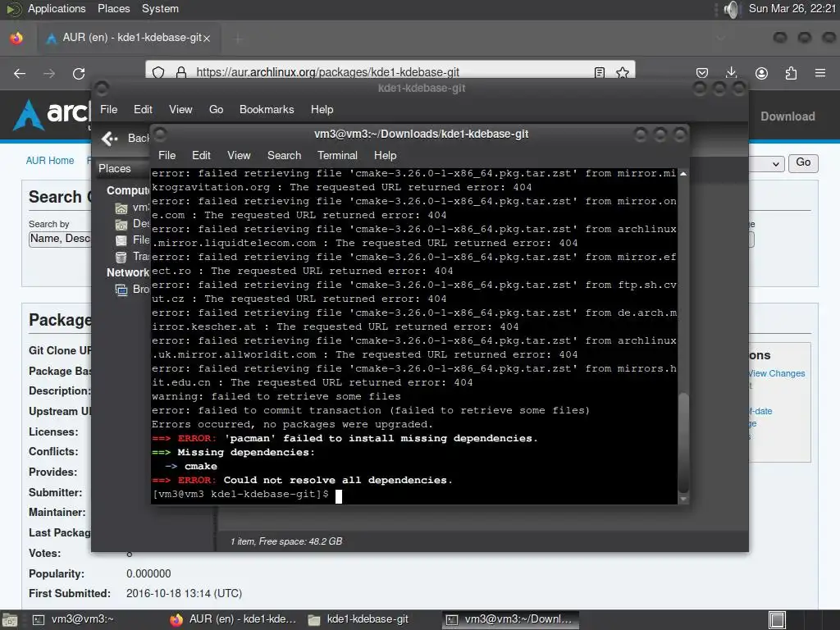The width and height of the screenshot is (840, 630).
Task: Open terminal View menu
Action: (239, 155)
